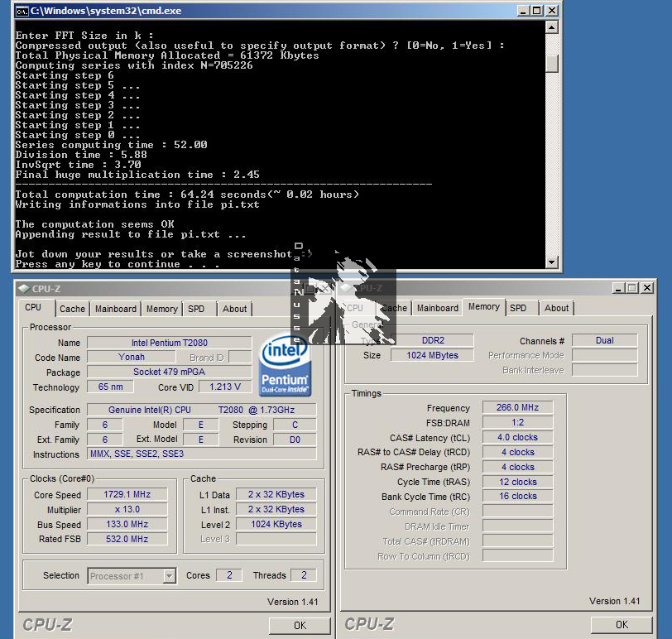The width and height of the screenshot is (672, 639).
Task: Click the cmd.exe title bar icon
Action: (22, 11)
